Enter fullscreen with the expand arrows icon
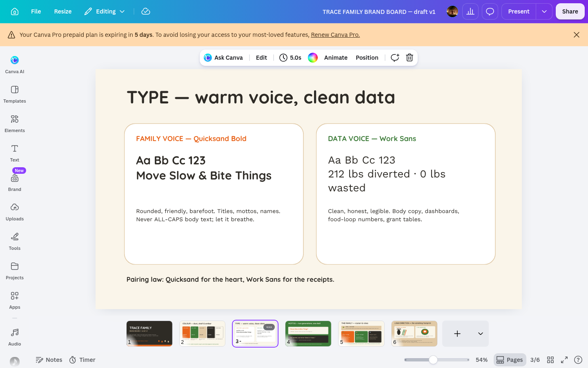The width and height of the screenshot is (588, 368). (564, 360)
